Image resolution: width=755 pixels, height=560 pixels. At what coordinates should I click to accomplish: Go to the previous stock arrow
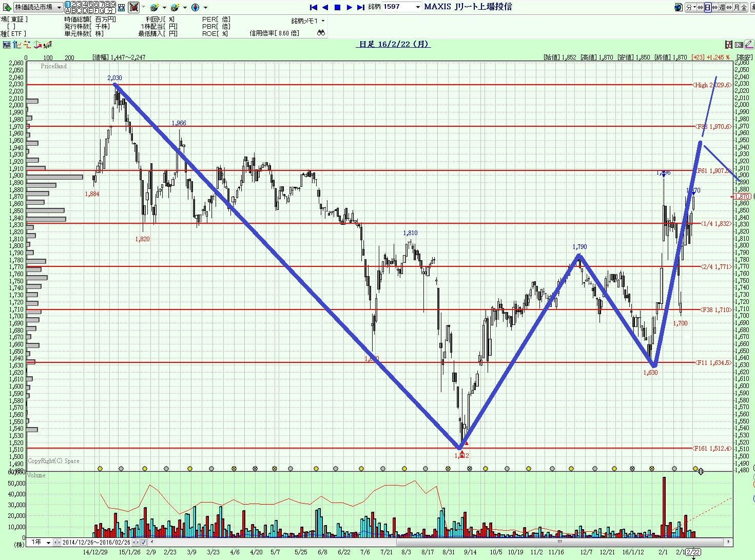[x=325, y=7]
